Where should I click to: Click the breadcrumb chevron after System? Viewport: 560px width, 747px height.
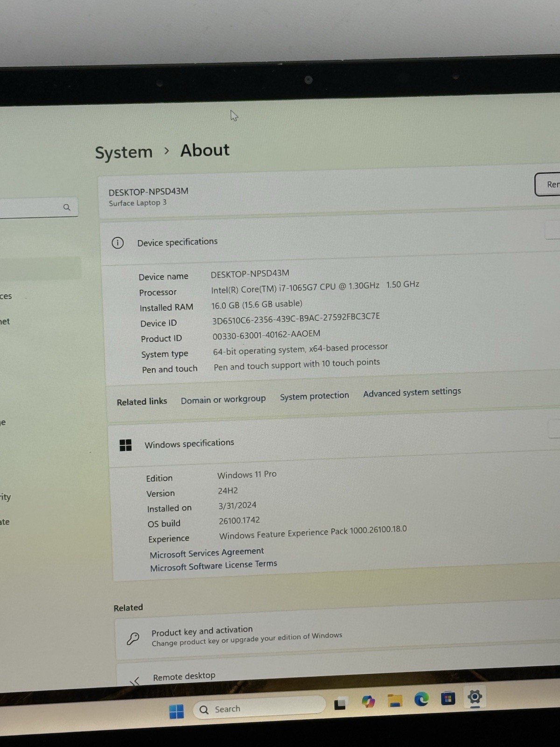tap(167, 151)
